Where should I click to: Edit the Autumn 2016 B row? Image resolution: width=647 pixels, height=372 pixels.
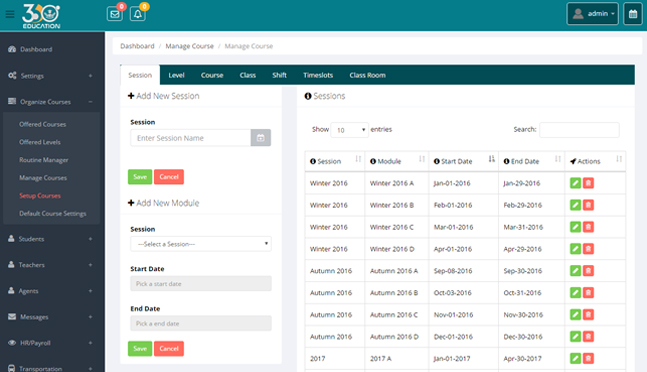click(x=575, y=292)
